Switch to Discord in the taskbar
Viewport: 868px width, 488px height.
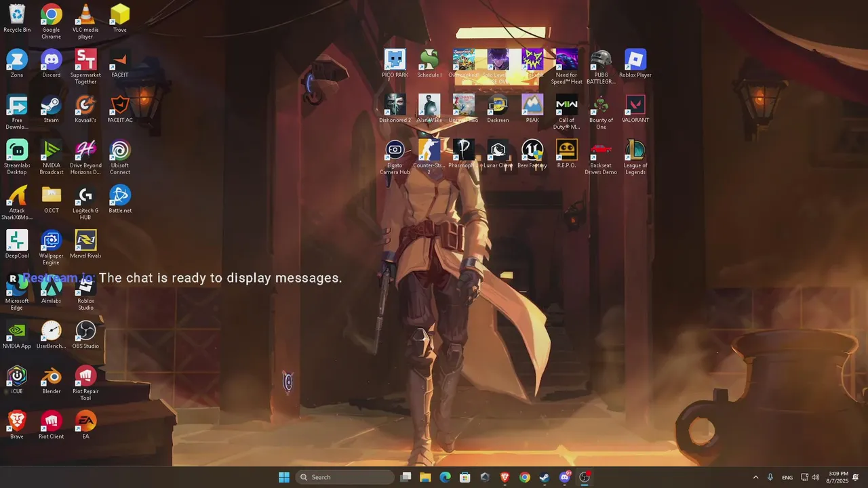click(565, 477)
